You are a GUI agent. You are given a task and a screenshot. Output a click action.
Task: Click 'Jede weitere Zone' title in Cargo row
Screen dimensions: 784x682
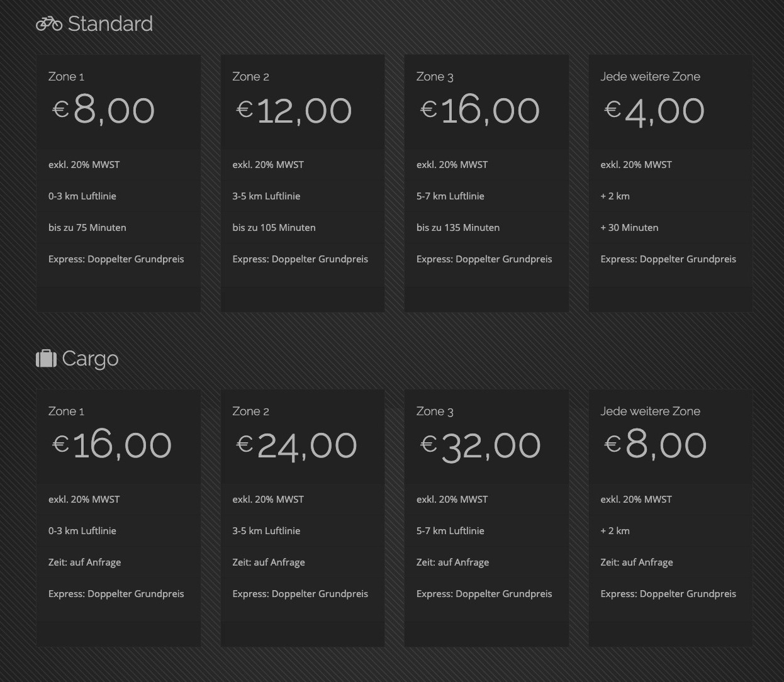pyautogui.click(x=650, y=411)
